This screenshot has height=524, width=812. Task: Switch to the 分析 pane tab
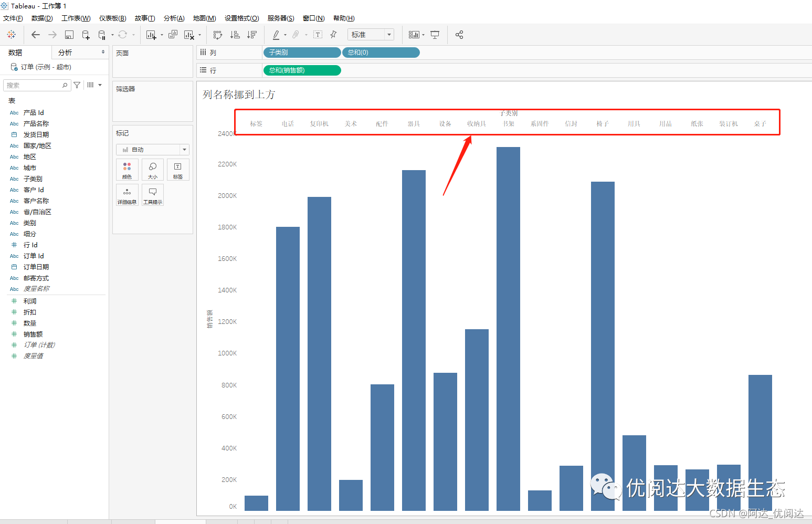coord(65,53)
